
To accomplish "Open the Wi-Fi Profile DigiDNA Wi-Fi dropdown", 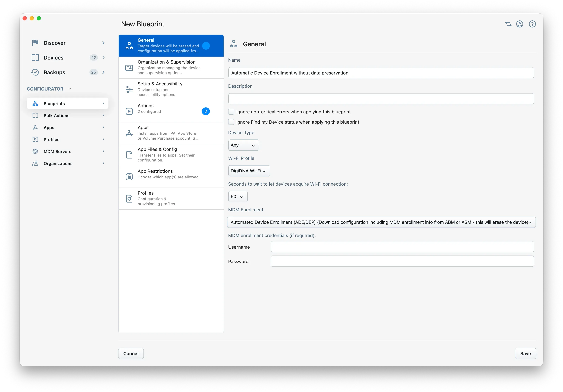I will pyautogui.click(x=249, y=171).
